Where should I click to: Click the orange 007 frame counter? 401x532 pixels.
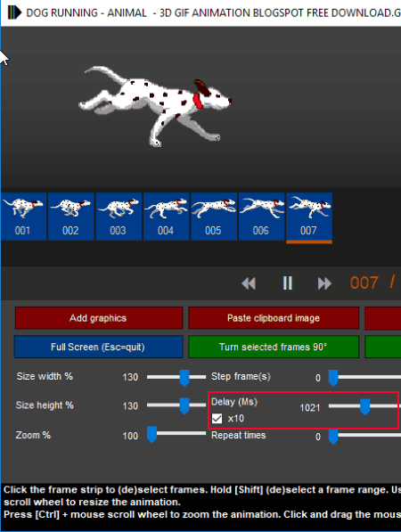(x=364, y=283)
